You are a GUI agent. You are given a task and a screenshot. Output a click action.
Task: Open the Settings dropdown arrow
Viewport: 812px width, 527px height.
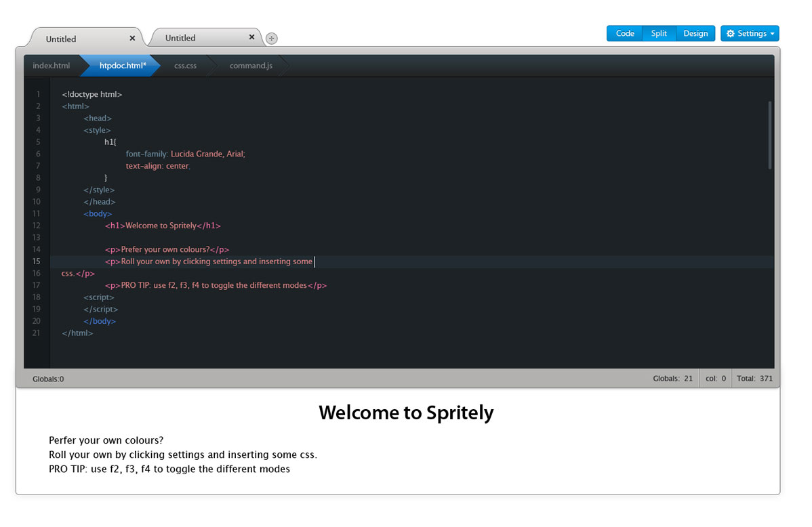click(773, 34)
